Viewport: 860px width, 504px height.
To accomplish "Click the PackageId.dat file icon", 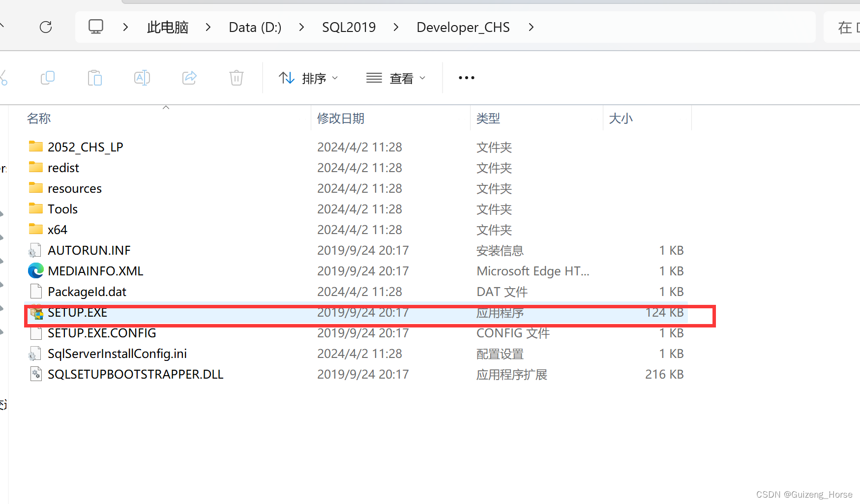I will [x=36, y=292].
